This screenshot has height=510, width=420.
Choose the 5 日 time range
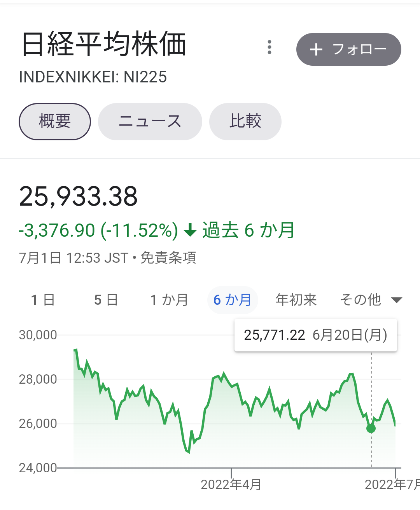106,300
